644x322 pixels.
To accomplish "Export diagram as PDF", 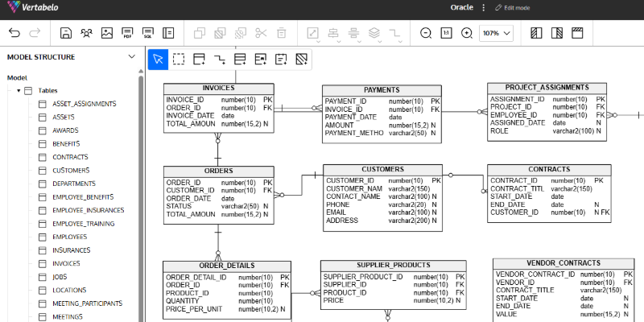I will tap(127, 33).
